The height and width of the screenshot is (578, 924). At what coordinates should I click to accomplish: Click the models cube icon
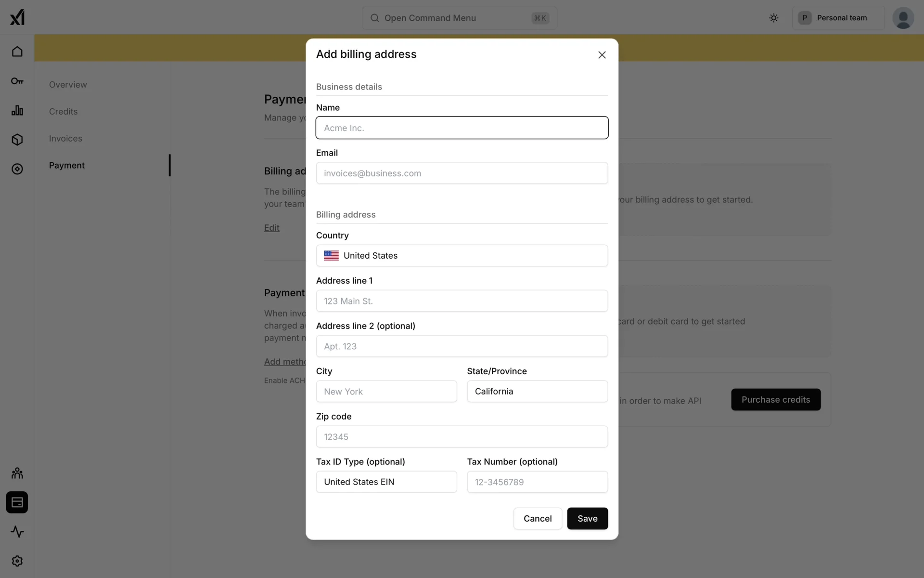pos(17,140)
